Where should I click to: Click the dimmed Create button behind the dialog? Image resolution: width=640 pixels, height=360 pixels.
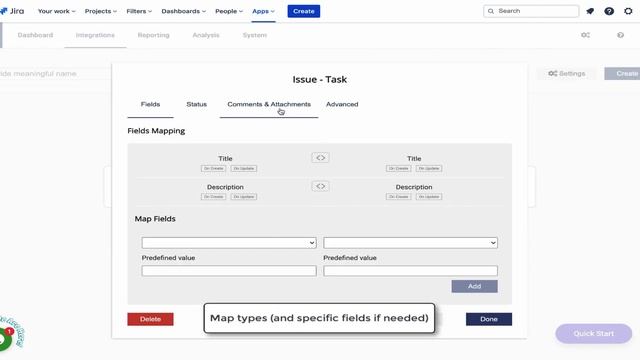622,73
